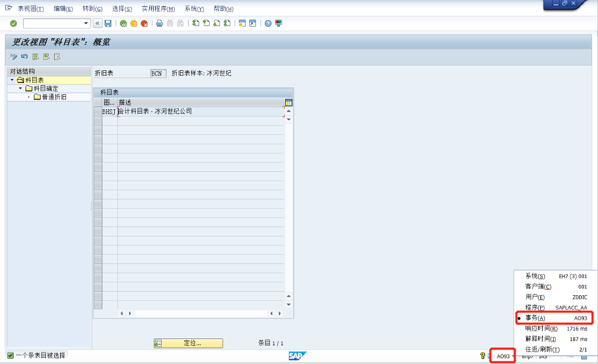598x364 pixels.
Task: Click the undo change icon
Action: click(25, 57)
